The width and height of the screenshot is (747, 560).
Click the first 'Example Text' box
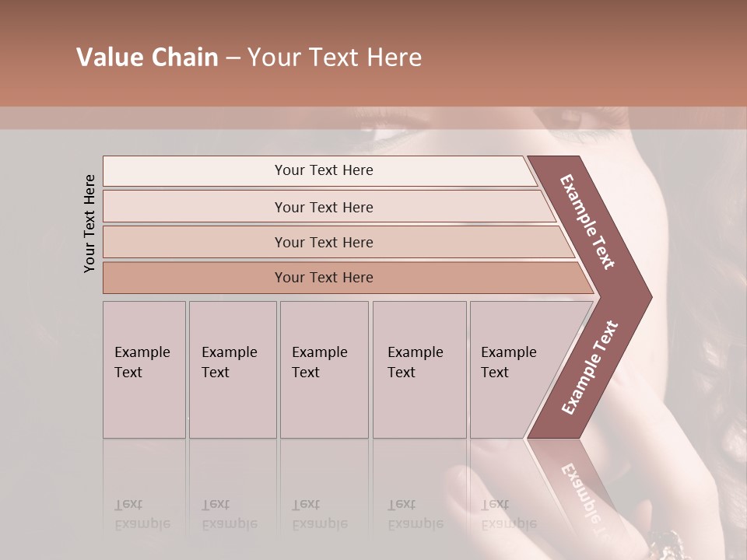145,369
